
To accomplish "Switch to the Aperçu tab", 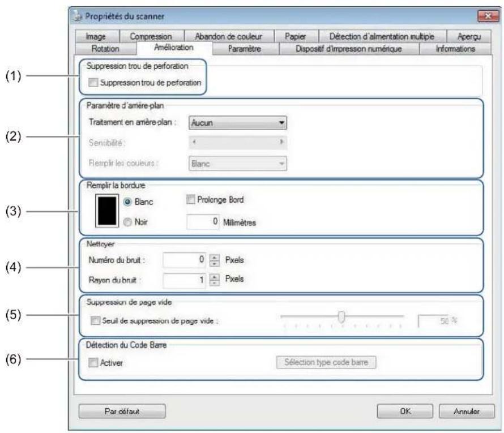I will click(x=469, y=36).
